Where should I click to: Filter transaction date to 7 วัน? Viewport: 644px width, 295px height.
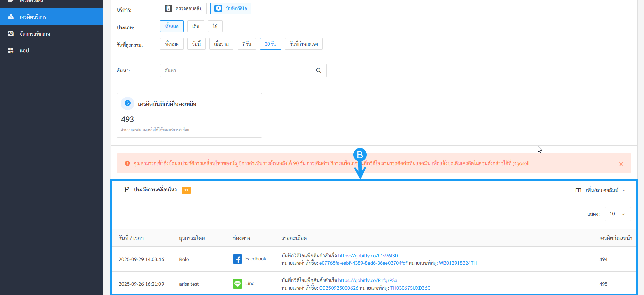(x=247, y=44)
